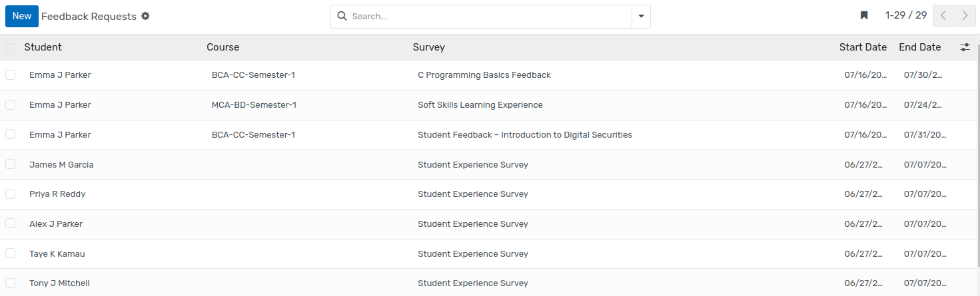Toggle search options dropdown arrow
Viewport: 980px width, 296px height.
tap(641, 17)
